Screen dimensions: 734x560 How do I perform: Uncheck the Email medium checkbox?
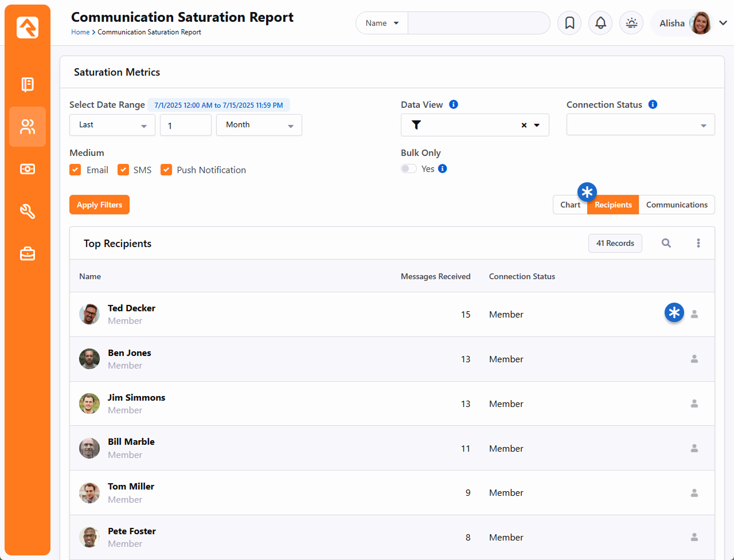[75, 170]
